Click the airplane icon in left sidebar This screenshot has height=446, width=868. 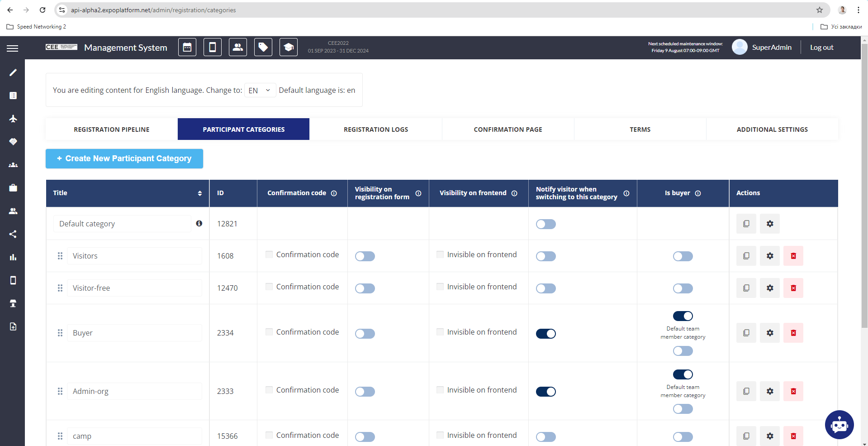13,119
